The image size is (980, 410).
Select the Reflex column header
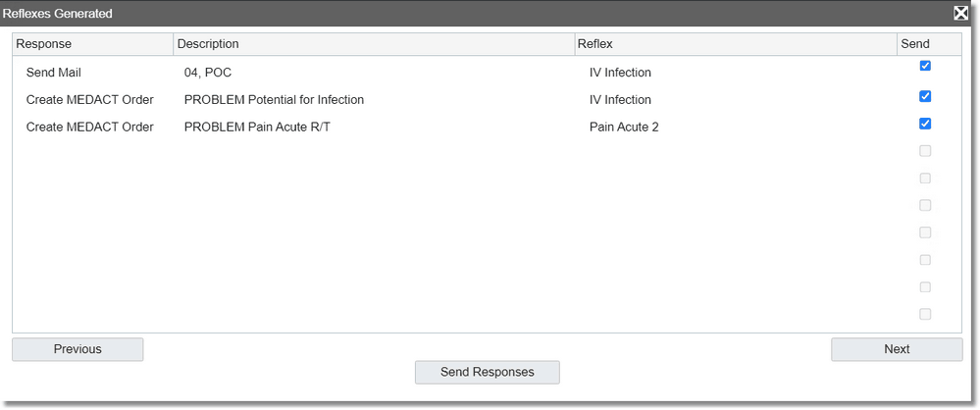pos(736,44)
